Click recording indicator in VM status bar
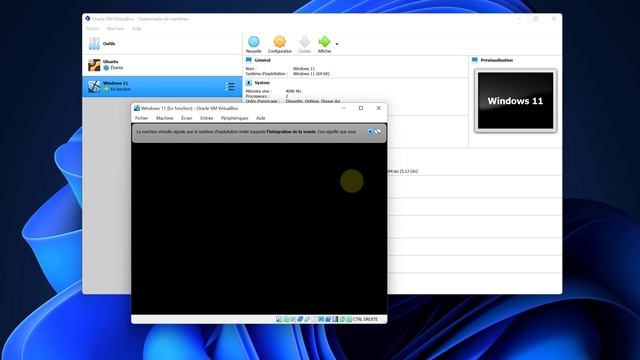640x360 pixels. pyautogui.click(x=327, y=319)
